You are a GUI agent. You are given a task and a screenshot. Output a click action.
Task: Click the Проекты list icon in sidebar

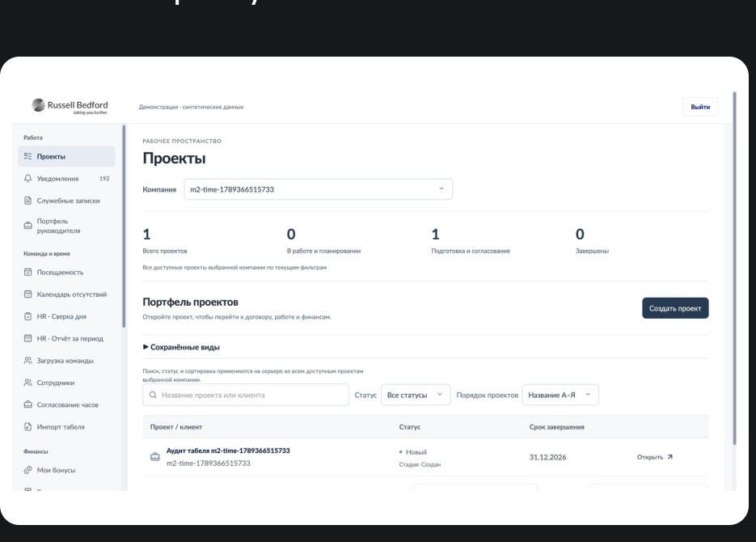(28, 156)
